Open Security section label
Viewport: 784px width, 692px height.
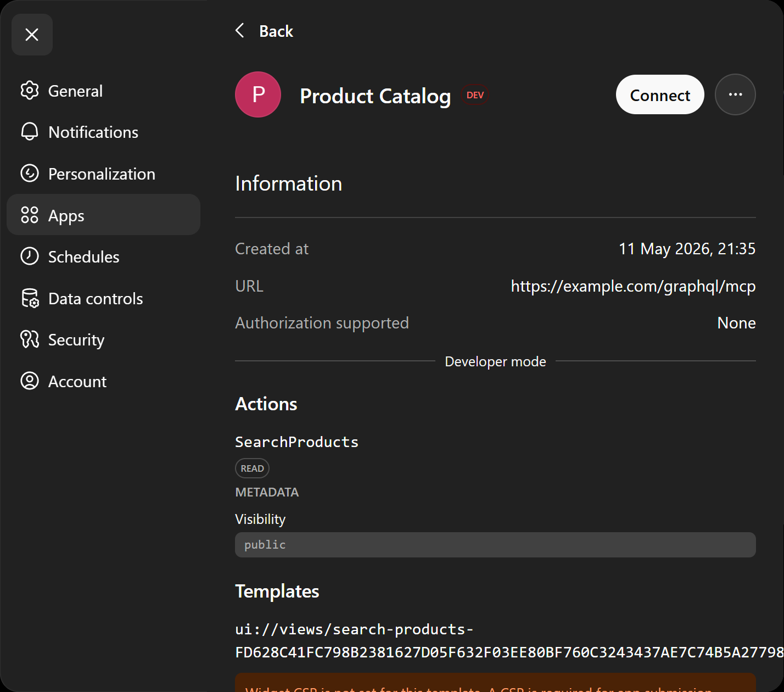(76, 340)
